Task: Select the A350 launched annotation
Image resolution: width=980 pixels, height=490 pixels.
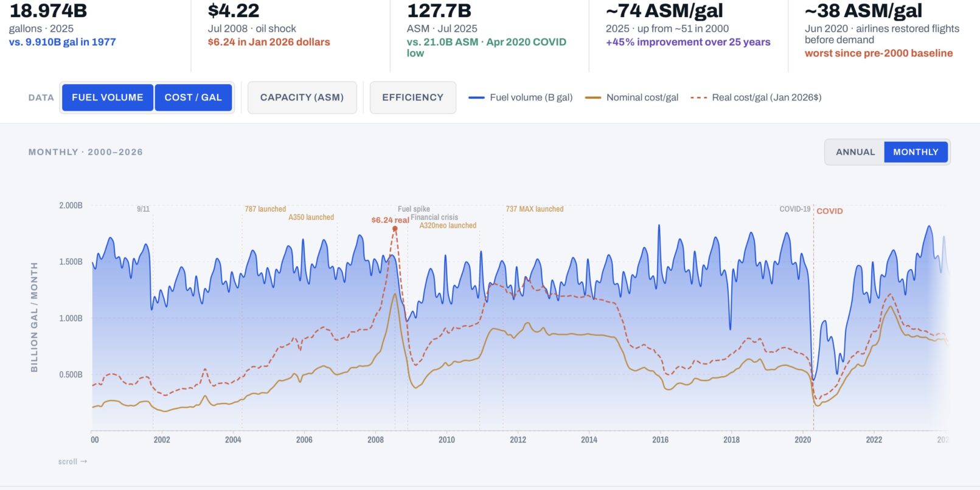Action: 311,217
